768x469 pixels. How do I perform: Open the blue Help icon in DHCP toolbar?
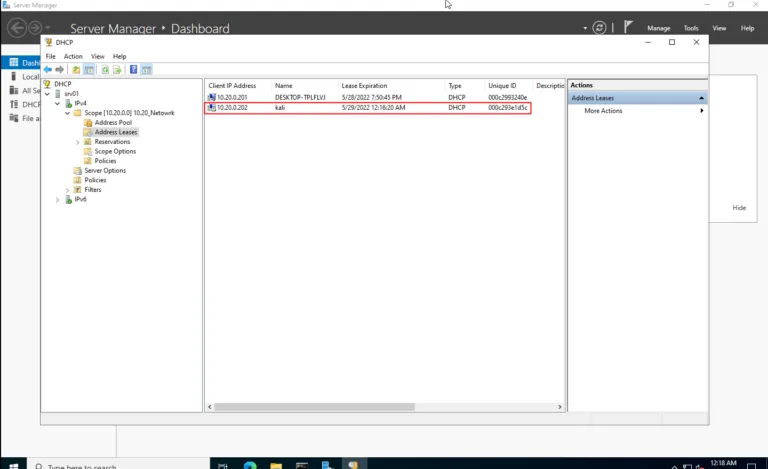[133, 70]
